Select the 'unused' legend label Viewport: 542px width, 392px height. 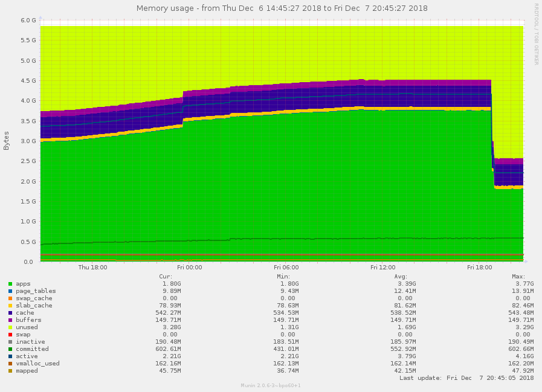[x=27, y=327]
